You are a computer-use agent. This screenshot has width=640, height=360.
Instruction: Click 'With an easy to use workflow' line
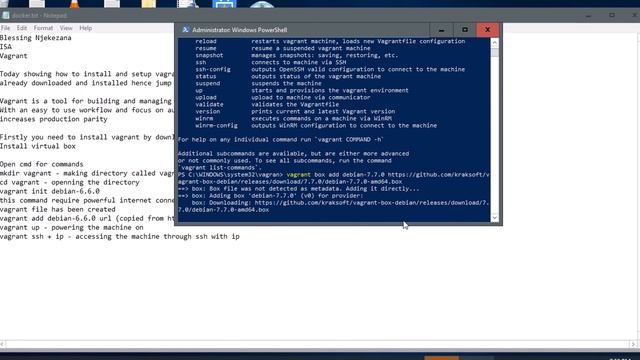pyautogui.click(x=87, y=110)
